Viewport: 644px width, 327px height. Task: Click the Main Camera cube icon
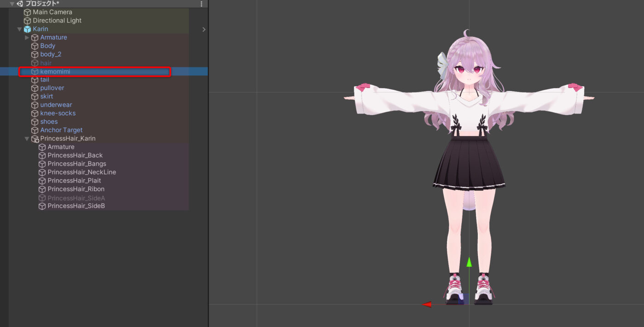[28, 12]
